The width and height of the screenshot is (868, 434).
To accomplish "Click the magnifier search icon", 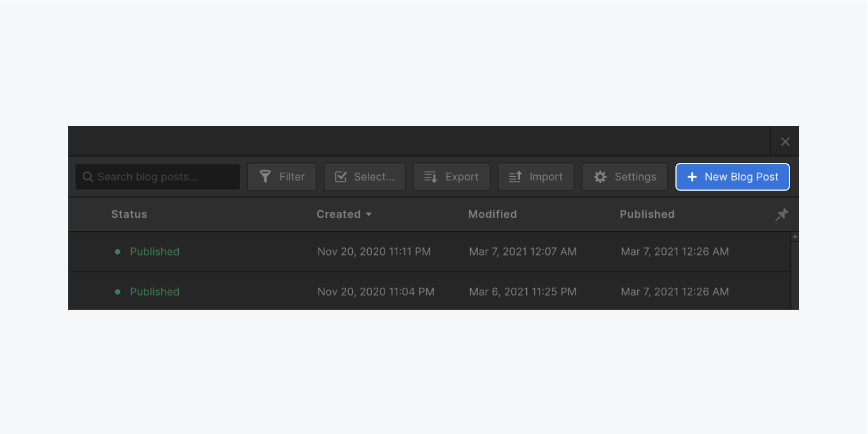I will click(88, 177).
